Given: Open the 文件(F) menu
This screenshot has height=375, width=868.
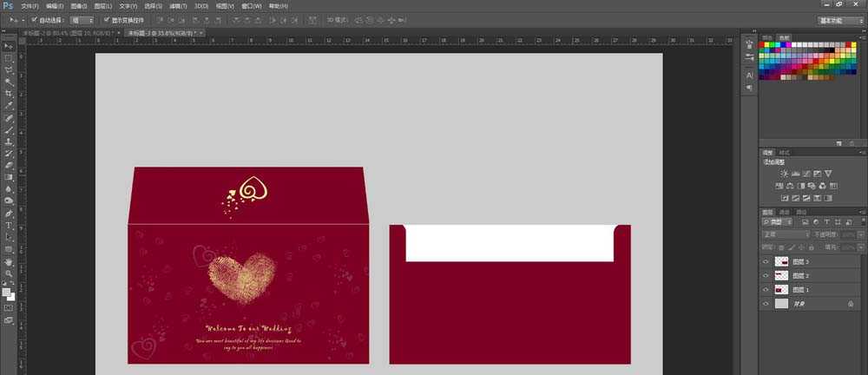Looking at the screenshot, I should tap(30, 6).
